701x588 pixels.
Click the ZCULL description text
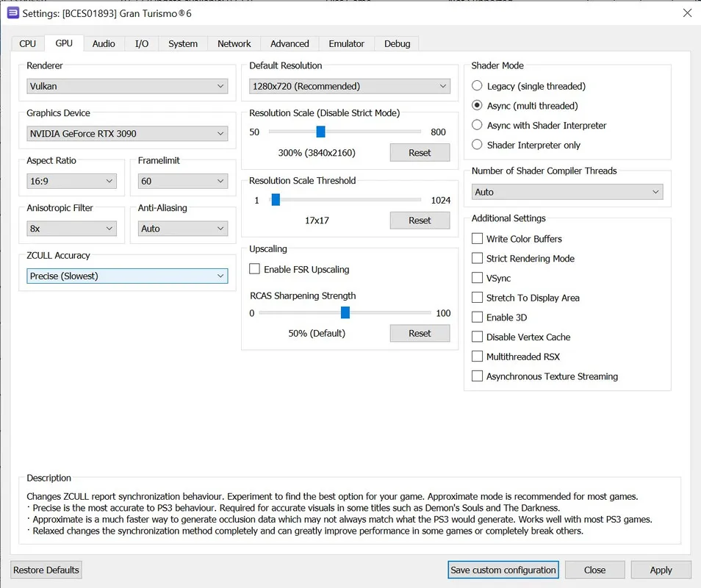339,513
